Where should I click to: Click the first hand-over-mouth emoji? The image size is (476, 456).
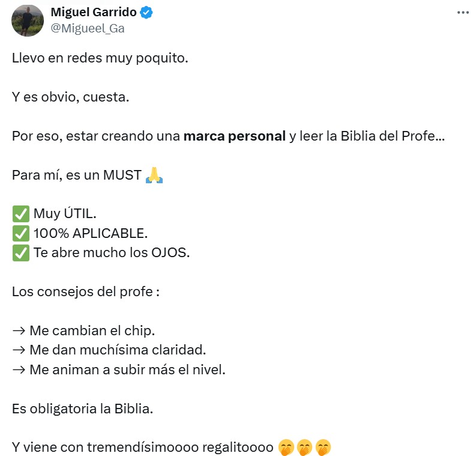tap(287, 448)
